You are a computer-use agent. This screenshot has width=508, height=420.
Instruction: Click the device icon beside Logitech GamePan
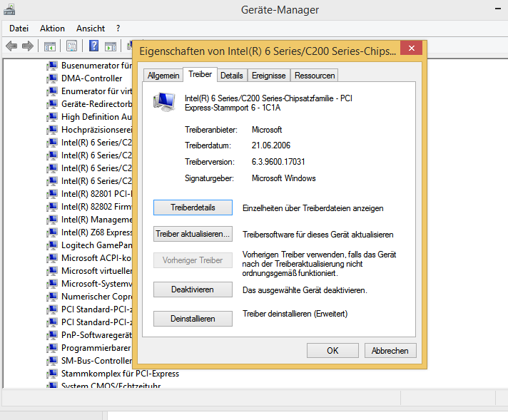pos(52,245)
